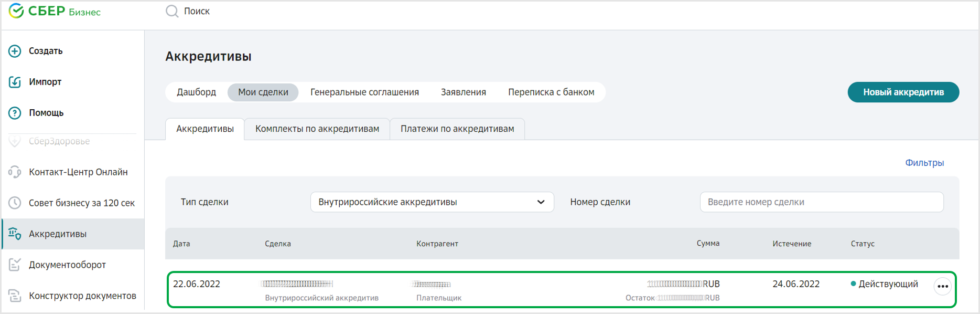Click the Sber logo checkmark icon

coord(16,11)
